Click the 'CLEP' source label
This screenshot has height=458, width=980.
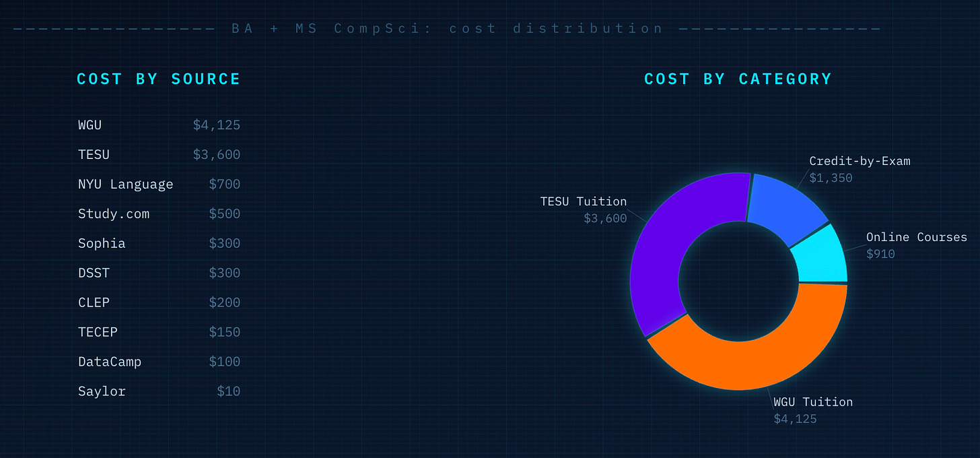coord(94,302)
